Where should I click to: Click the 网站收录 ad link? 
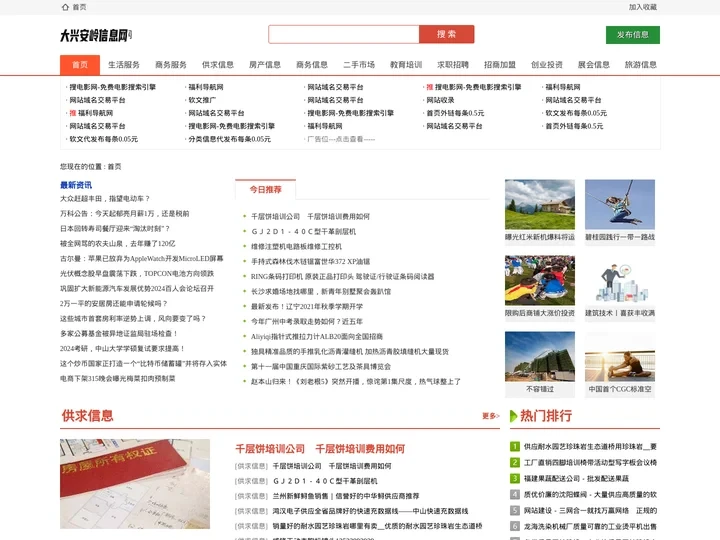pyautogui.click(x=440, y=100)
